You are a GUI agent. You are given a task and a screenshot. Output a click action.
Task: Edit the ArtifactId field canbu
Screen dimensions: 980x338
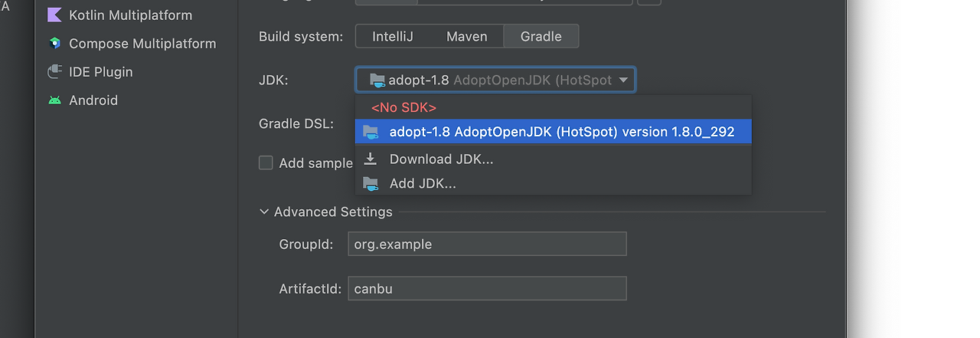pos(488,289)
